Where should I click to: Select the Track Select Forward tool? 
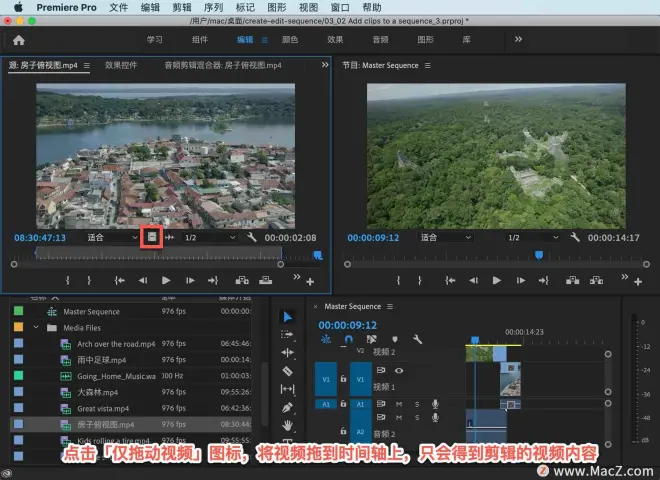point(287,335)
